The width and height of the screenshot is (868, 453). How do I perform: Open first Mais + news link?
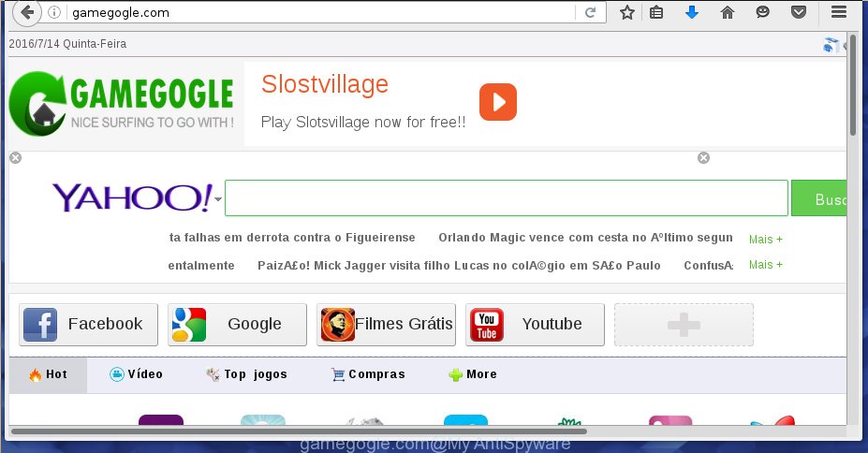[x=766, y=239]
